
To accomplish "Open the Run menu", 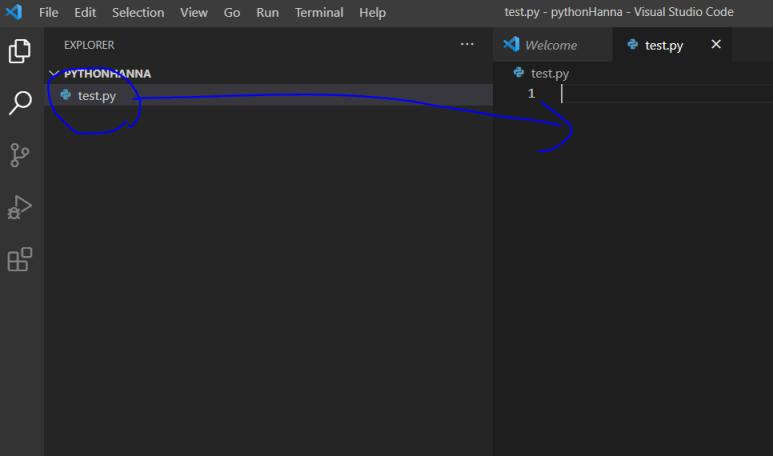I will pos(267,12).
